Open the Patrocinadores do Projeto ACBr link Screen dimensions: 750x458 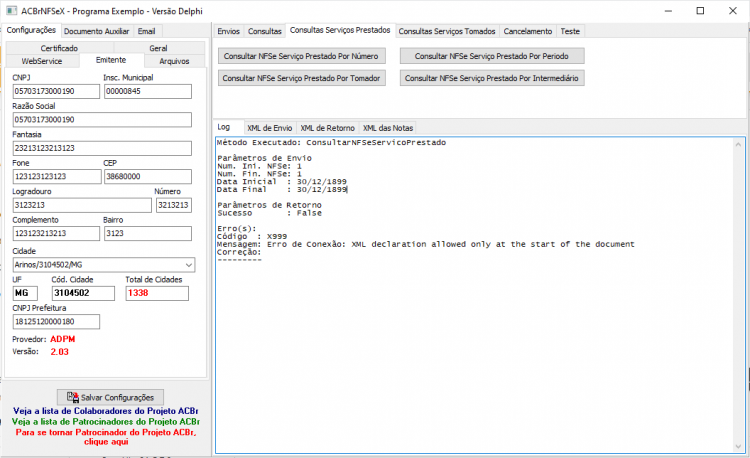click(x=106, y=422)
